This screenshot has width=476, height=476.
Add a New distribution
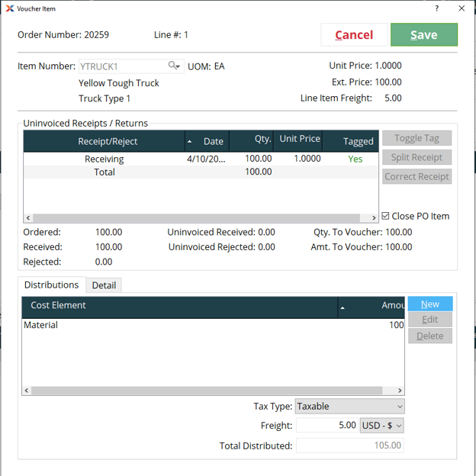click(429, 304)
